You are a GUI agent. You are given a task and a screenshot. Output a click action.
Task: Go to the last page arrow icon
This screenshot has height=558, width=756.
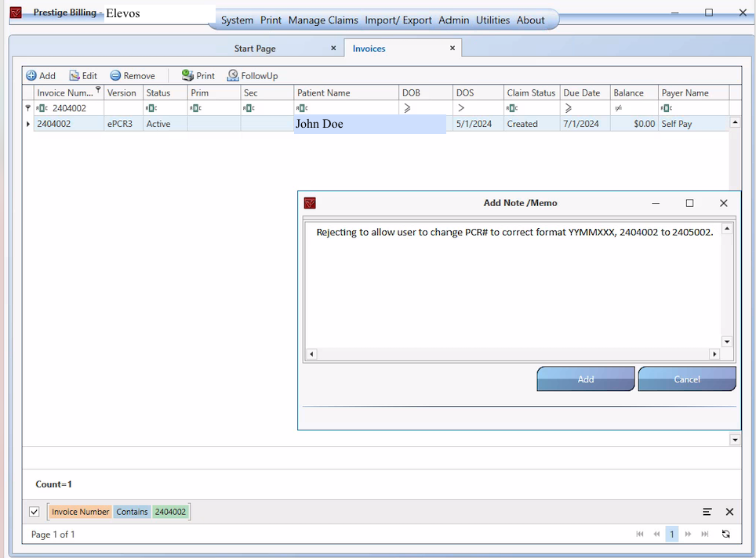coord(705,534)
